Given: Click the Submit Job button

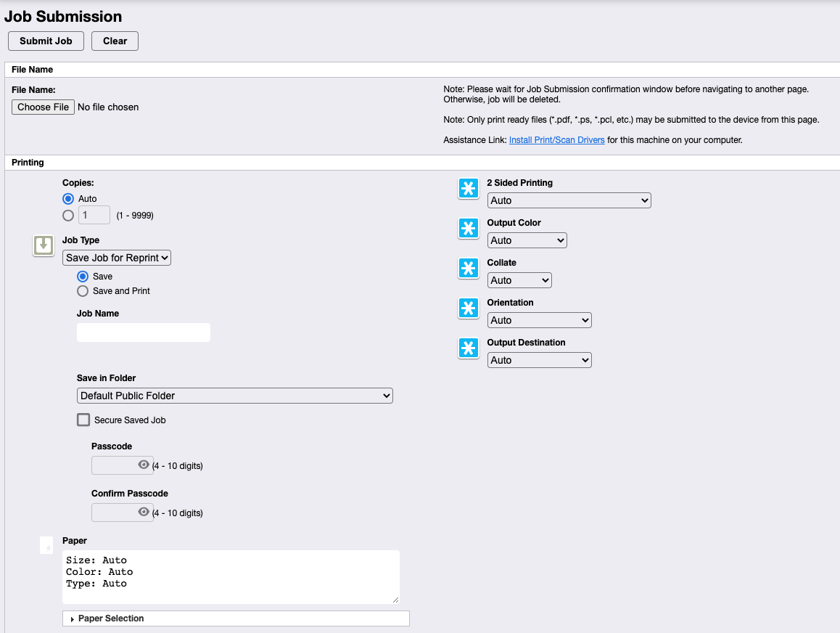Looking at the screenshot, I should click(x=46, y=41).
